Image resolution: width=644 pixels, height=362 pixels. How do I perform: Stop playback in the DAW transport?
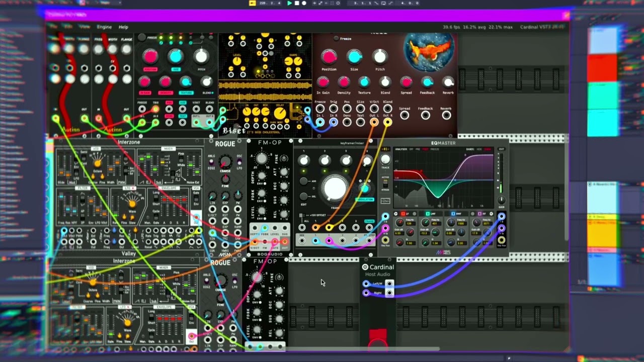tap(296, 3)
